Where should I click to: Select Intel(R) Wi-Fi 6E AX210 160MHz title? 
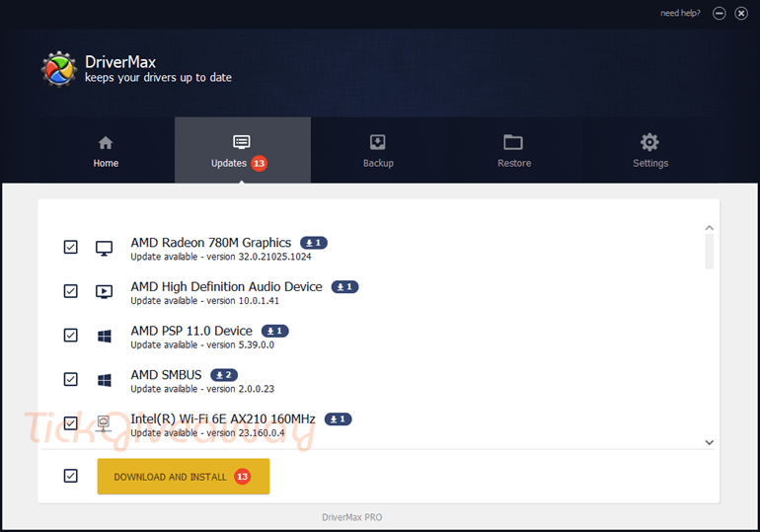[223, 419]
